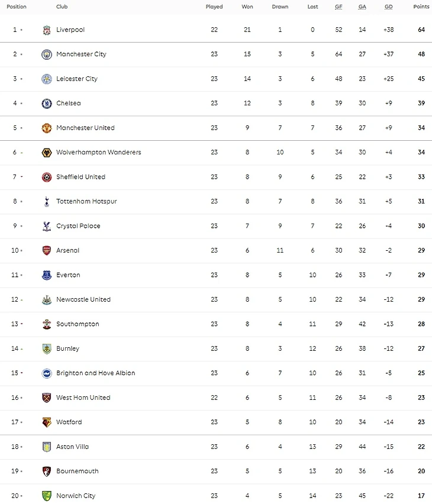Click the Manchester City crest icon

pyautogui.click(x=47, y=54)
